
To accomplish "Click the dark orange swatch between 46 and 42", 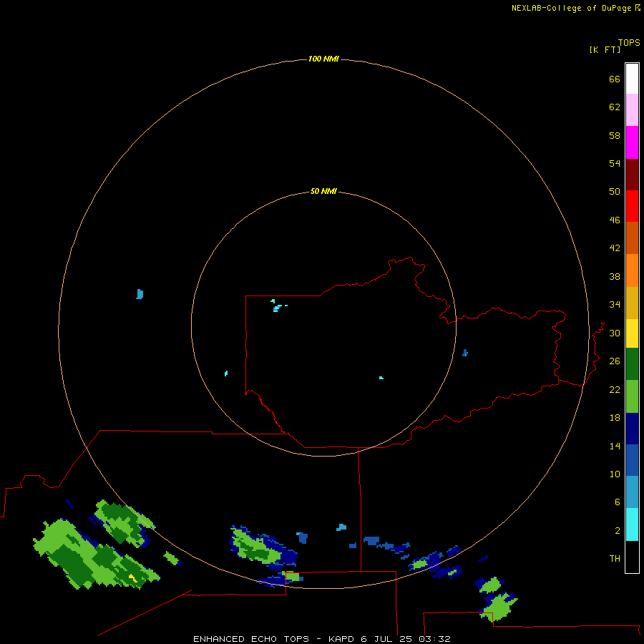I will coord(632,238).
